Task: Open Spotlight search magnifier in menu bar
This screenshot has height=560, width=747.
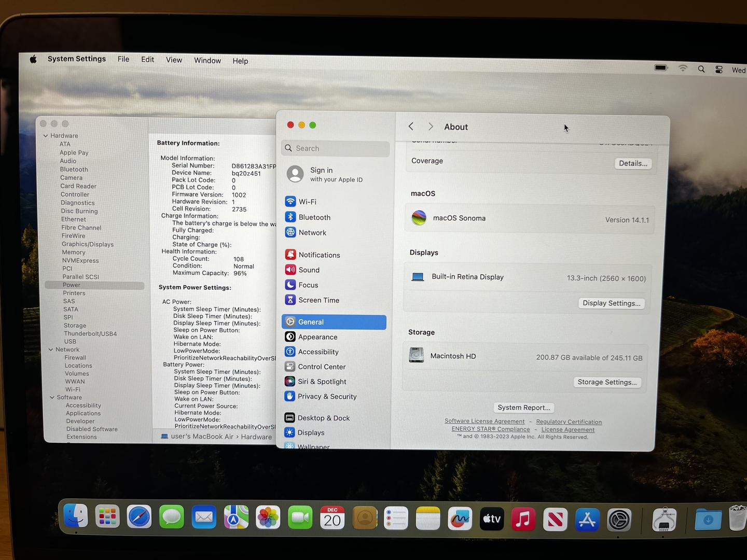Action: (x=701, y=69)
